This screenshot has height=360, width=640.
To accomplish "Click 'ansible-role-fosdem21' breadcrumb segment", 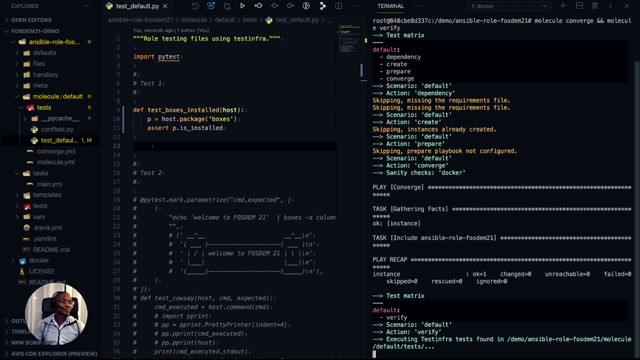I will (x=141, y=20).
